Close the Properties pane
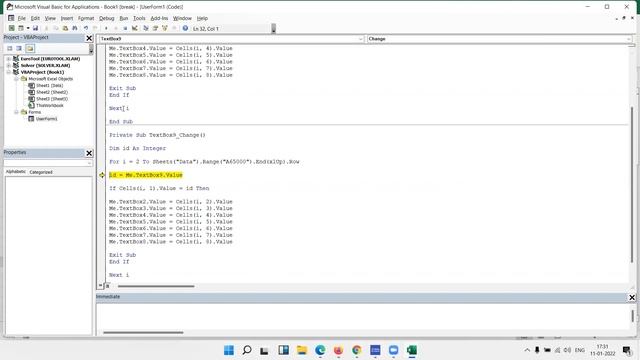The image size is (640, 360). (89, 153)
